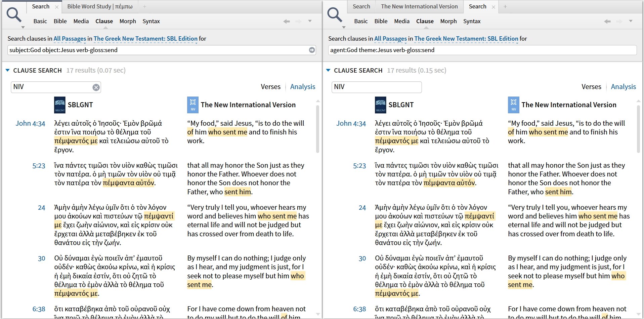Change left search resource SBL Edition

[x=145, y=39]
